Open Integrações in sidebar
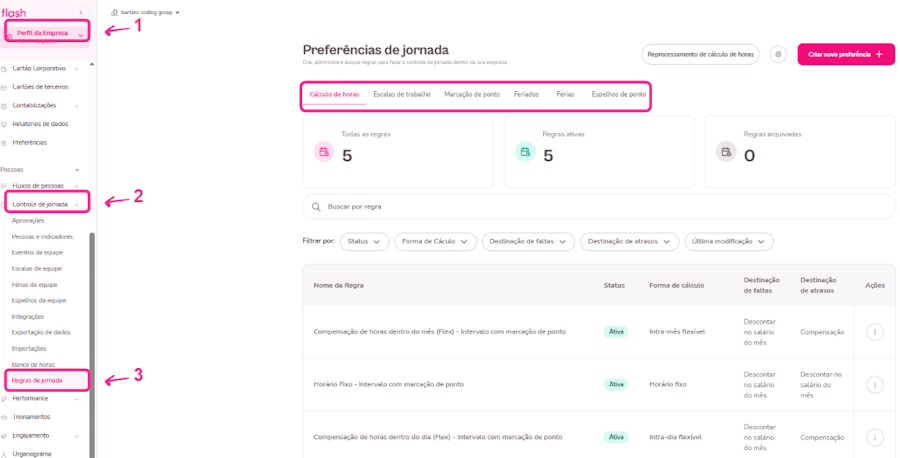 [28, 316]
